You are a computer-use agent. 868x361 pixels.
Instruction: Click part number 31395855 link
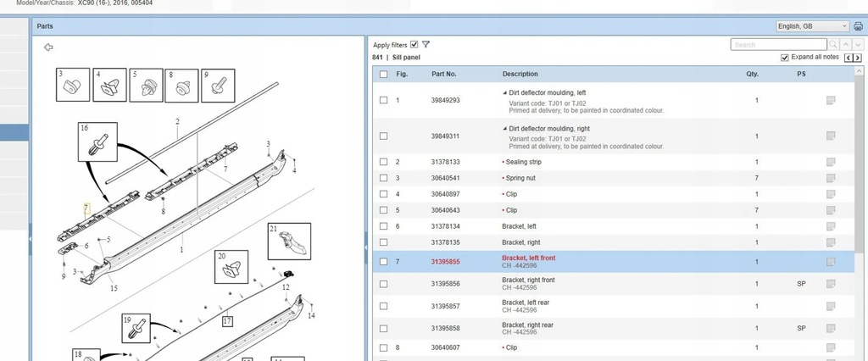445,262
